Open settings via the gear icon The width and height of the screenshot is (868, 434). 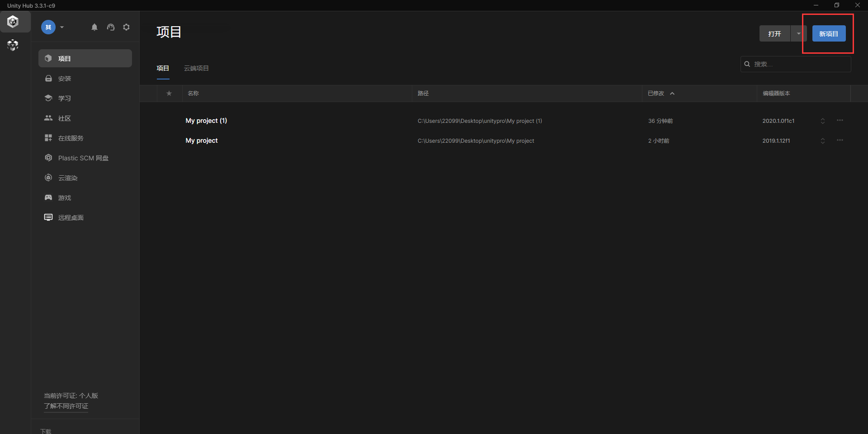[127, 27]
